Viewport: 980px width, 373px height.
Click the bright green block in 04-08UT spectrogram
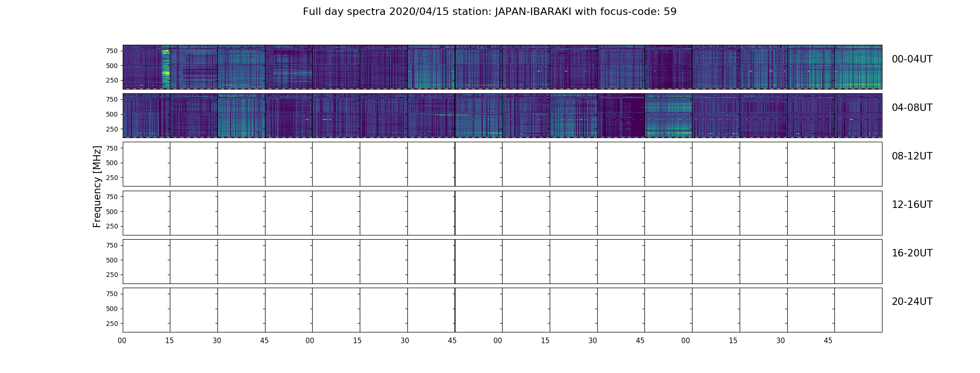point(668,115)
